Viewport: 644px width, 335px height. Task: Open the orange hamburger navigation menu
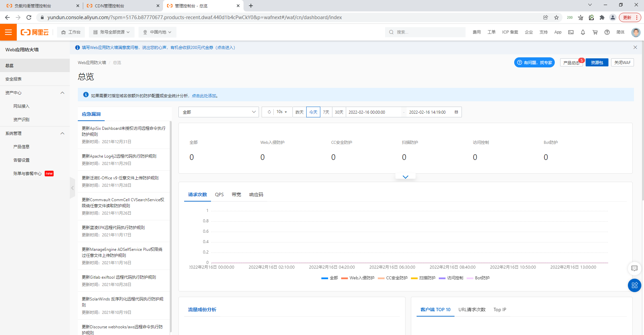pyautogui.click(x=8, y=32)
